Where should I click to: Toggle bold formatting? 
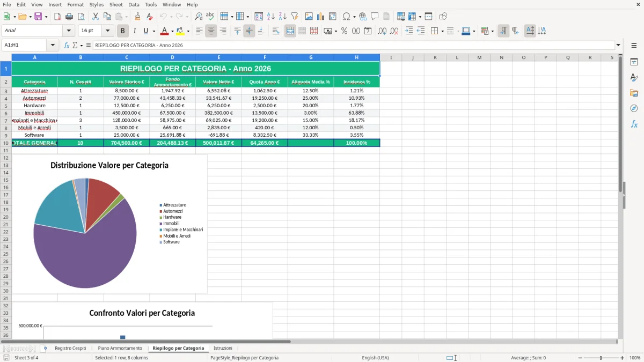coord(122,31)
